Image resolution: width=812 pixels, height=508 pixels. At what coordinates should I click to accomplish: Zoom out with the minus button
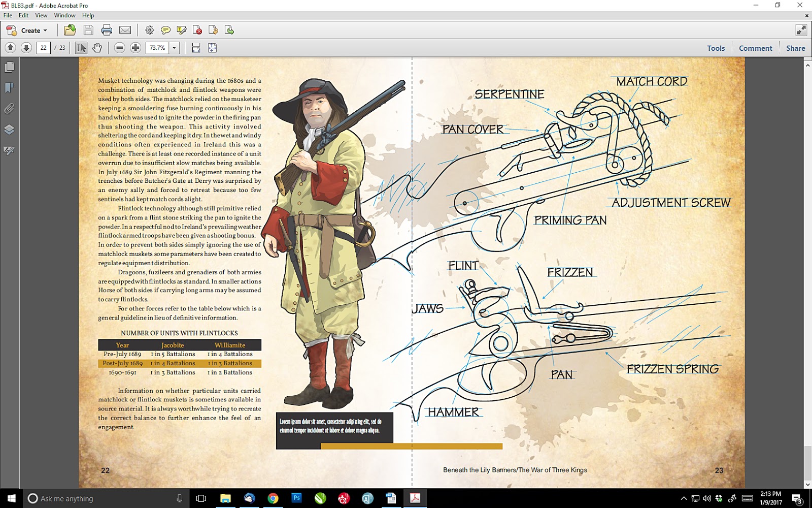click(x=119, y=48)
